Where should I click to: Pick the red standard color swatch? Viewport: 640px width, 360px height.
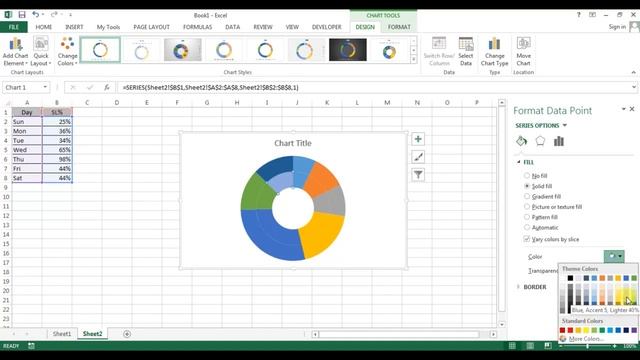tap(570, 330)
